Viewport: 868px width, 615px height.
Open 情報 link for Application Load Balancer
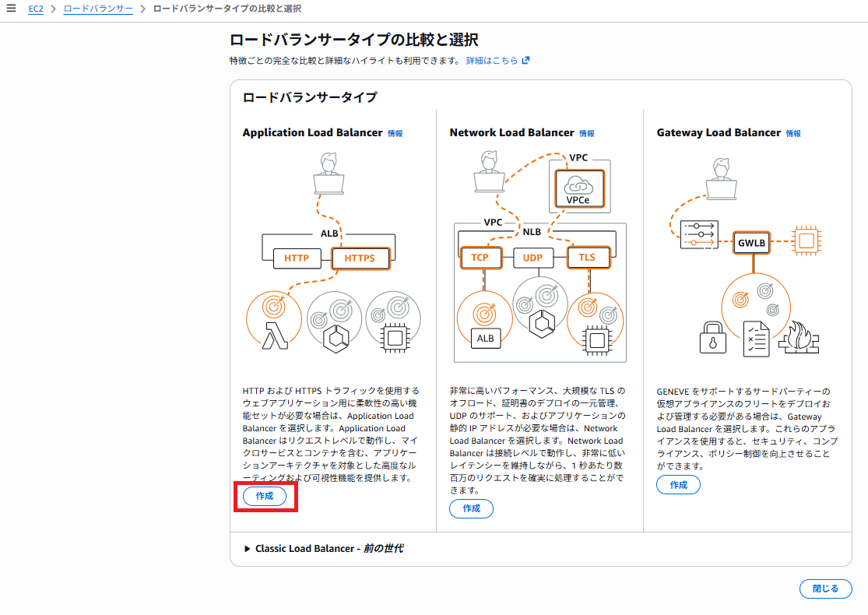(x=395, y=133)
